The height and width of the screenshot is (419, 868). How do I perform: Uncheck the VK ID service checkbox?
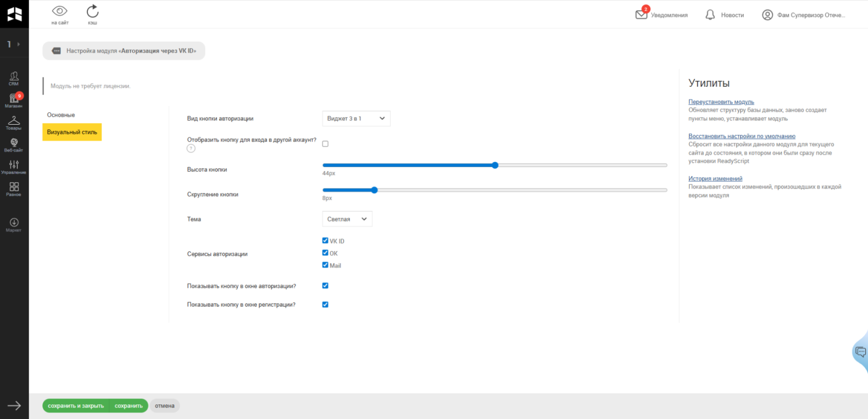tap(325, 241)
